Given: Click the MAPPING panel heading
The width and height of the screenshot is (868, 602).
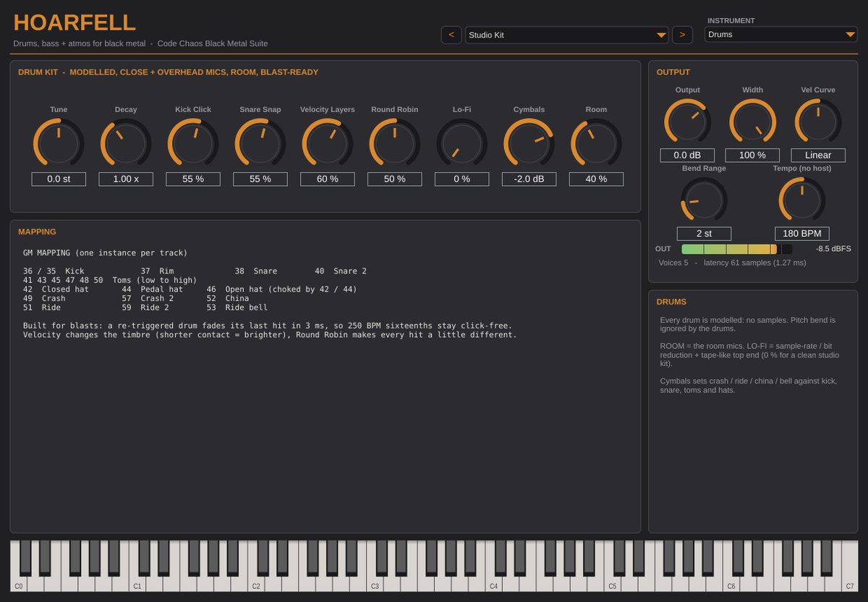Looking at the screenshot, I should 37,232.
